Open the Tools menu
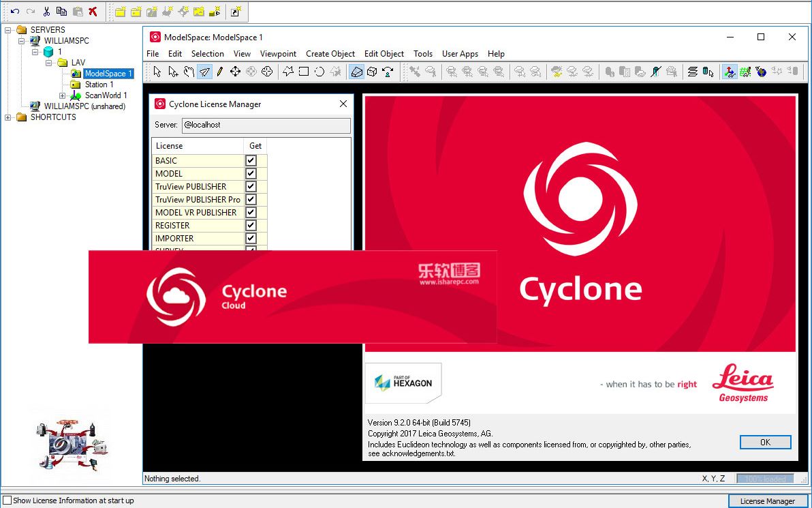The image size is (812, 508). (x=423, y=54)
